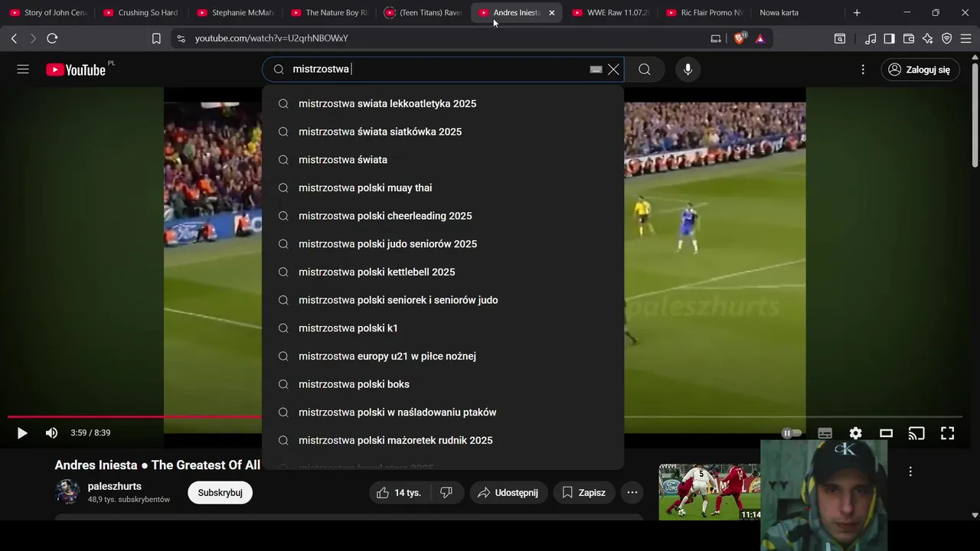Open the recommended video thumbnail 11:14
This screenshot has height=551, width=980.
(710, 492)
